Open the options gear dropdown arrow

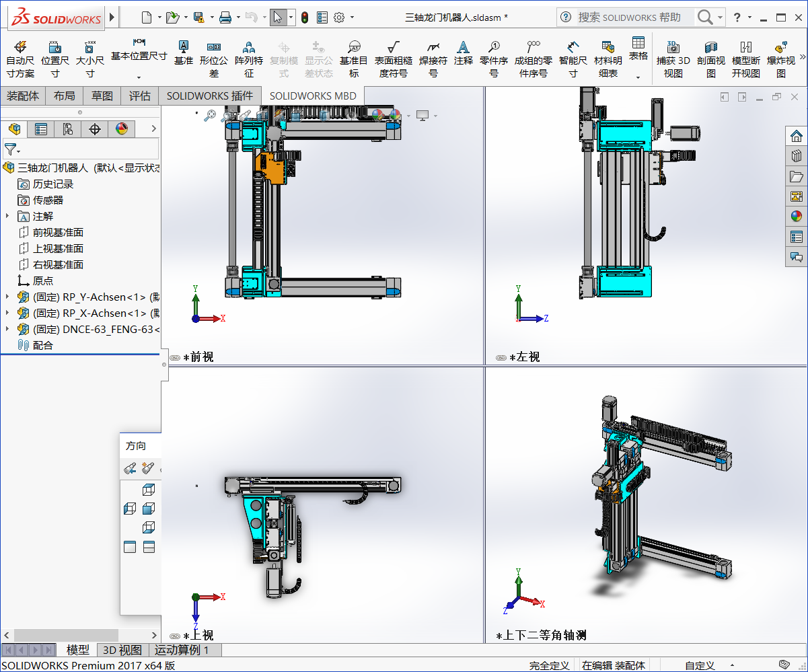[352, 17]
